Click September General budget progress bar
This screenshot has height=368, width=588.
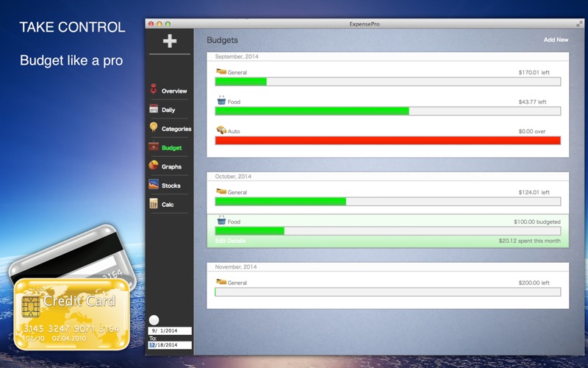(388, 82)
